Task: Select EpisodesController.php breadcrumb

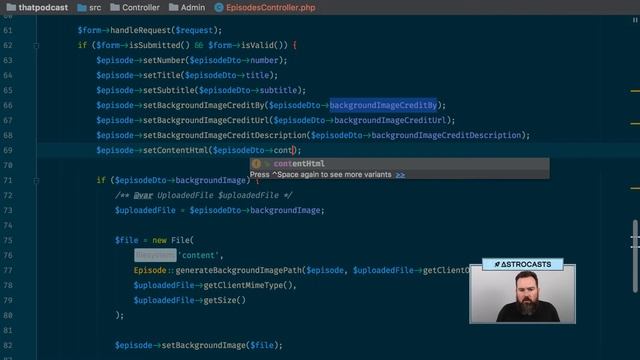Action: [x=271, y=7]
